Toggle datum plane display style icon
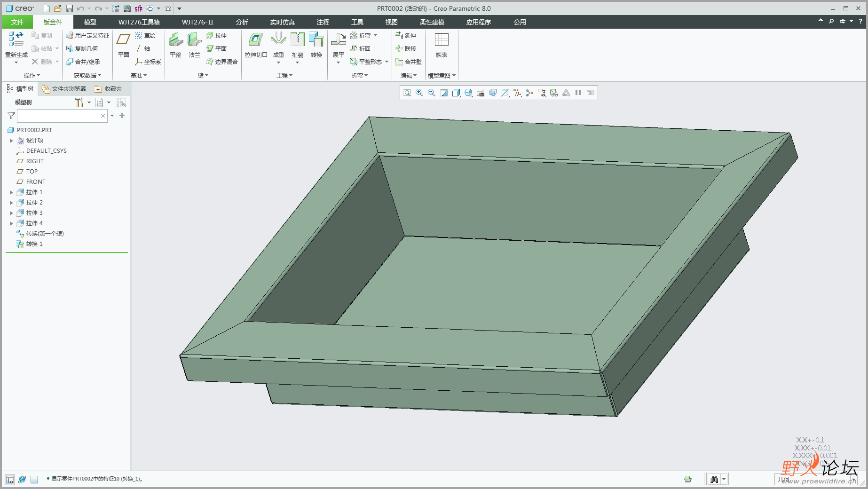This screenshot has height=489, width=868. [x=505, y=93]
